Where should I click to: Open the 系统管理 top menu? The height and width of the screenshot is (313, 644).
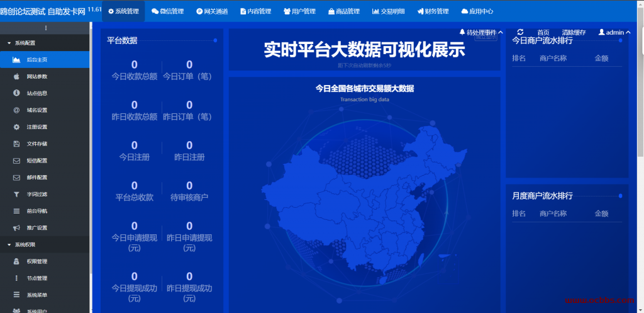point(123,11)
